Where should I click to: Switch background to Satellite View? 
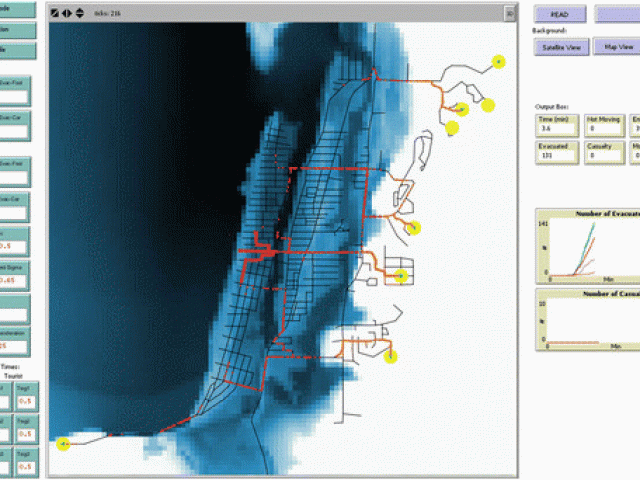[x=561, y=47]
